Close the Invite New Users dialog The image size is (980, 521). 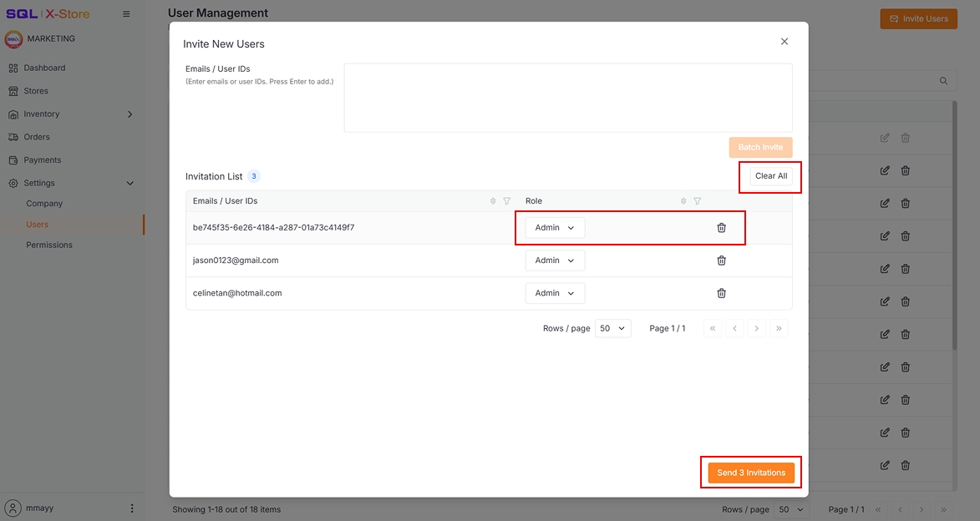click(784, 42)
